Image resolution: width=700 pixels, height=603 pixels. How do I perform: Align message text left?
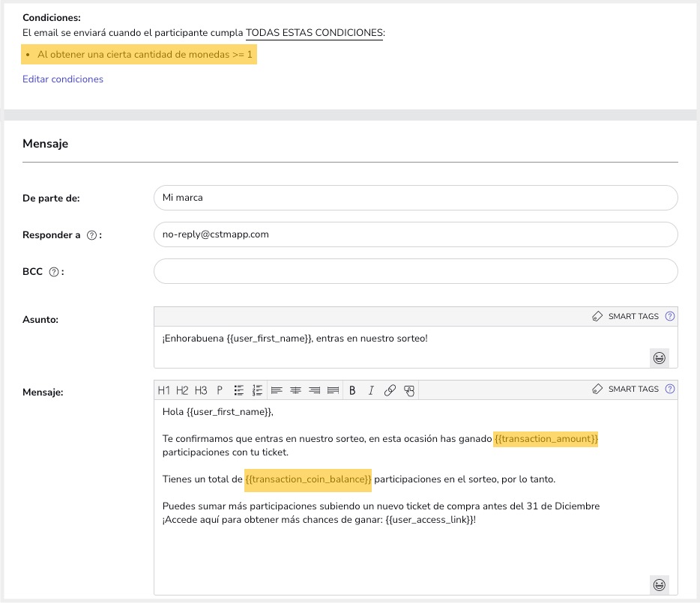coord(277,390)
